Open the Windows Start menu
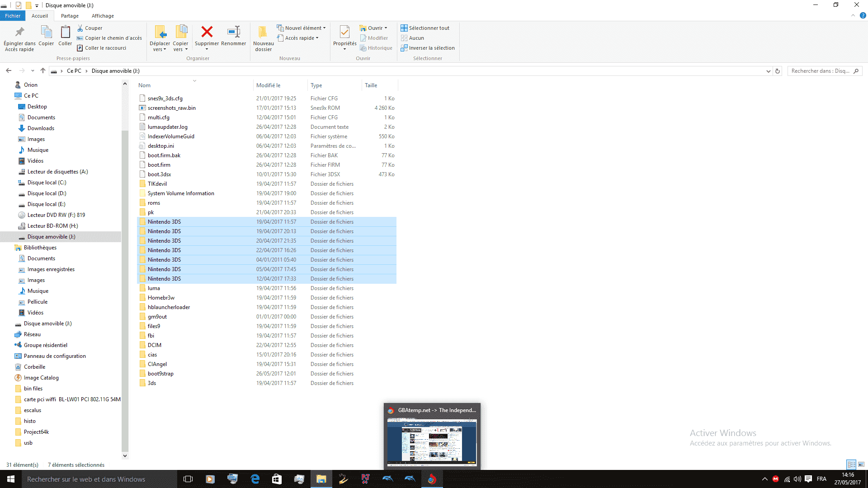Image resolution: width=868 pixels, height=488 pixels. click(11, 479)
